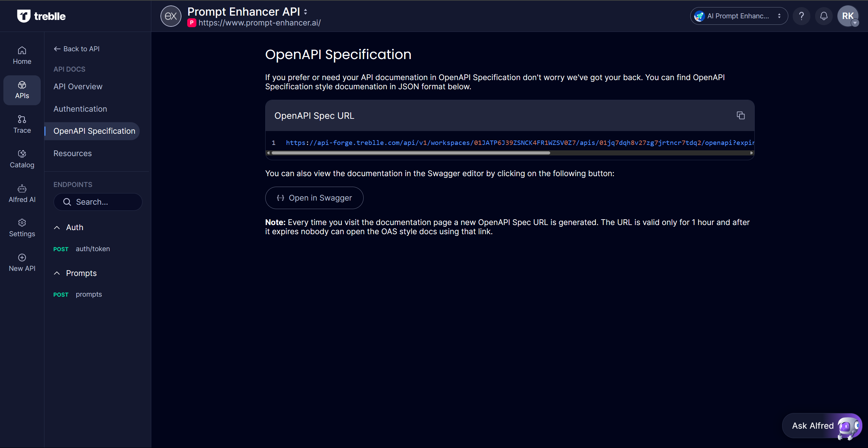Image resolution: width=868 pixels, height=448 pixels.
Task: Create a New API
Action: [22, 263]
